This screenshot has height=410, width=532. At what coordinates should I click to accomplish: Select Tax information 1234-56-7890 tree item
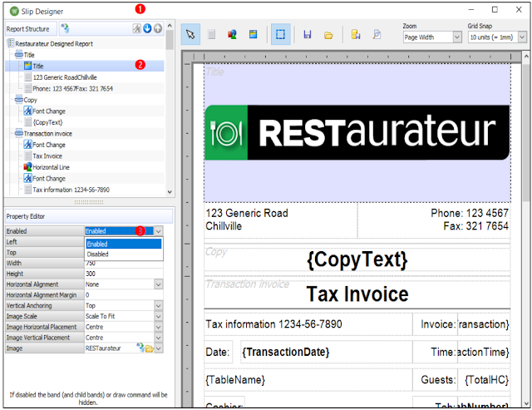(71, 190)
